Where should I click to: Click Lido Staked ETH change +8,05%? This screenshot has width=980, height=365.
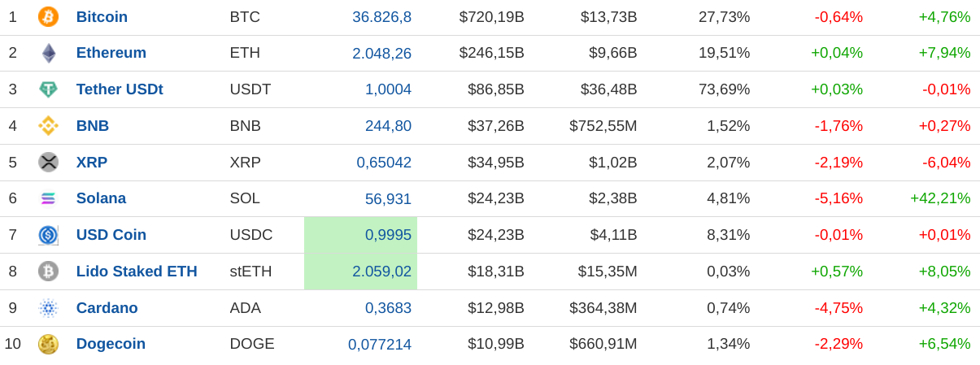click(x=945, y=272)
